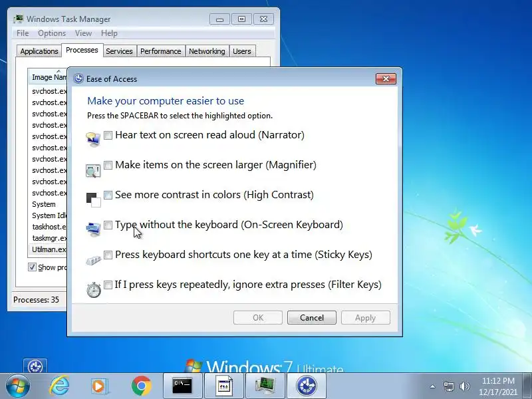Open the Help menu in Task Manager
The height and width of the screenshot is (399, 532).
point(109,33)
